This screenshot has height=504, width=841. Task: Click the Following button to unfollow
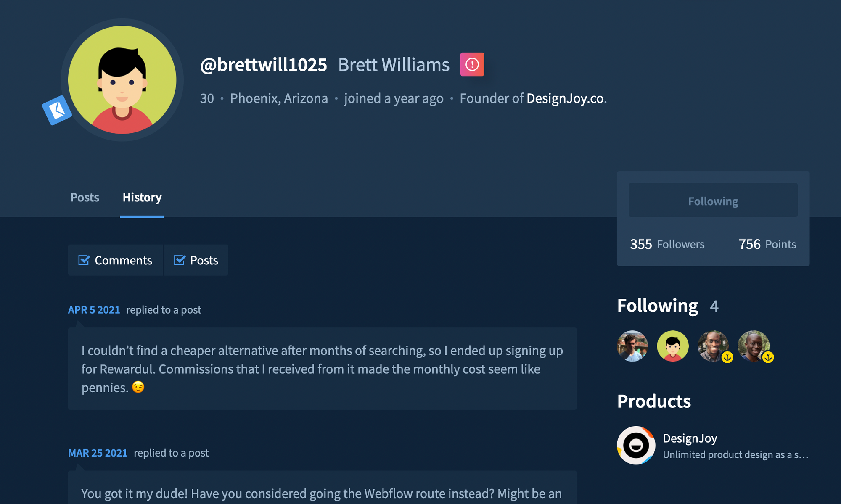click(713, 201)
